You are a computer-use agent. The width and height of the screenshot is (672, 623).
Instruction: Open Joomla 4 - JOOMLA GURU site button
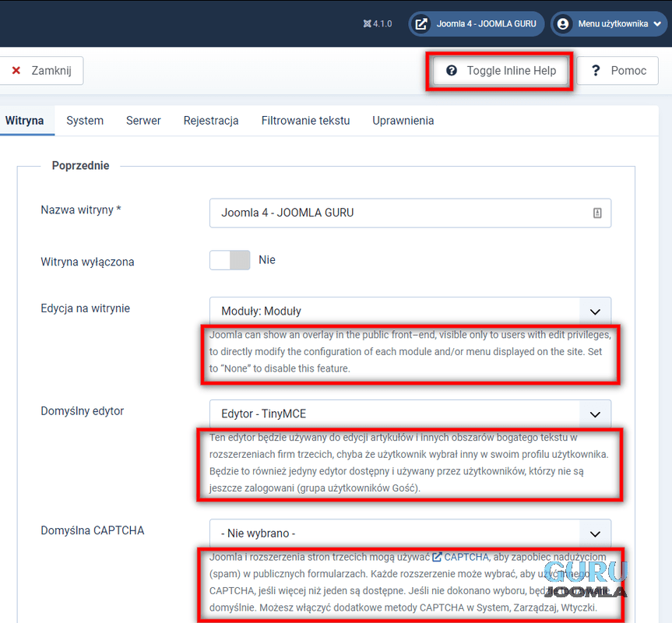pos(477,23)
